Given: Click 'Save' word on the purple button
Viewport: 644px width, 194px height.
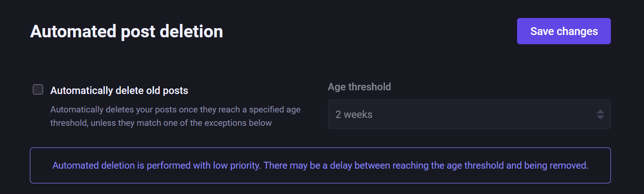Looking at the screenshot, I should [542, 31].
